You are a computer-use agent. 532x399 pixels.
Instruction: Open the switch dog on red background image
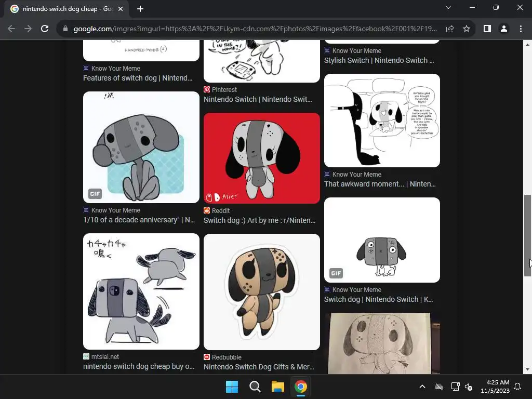point(262,158)
